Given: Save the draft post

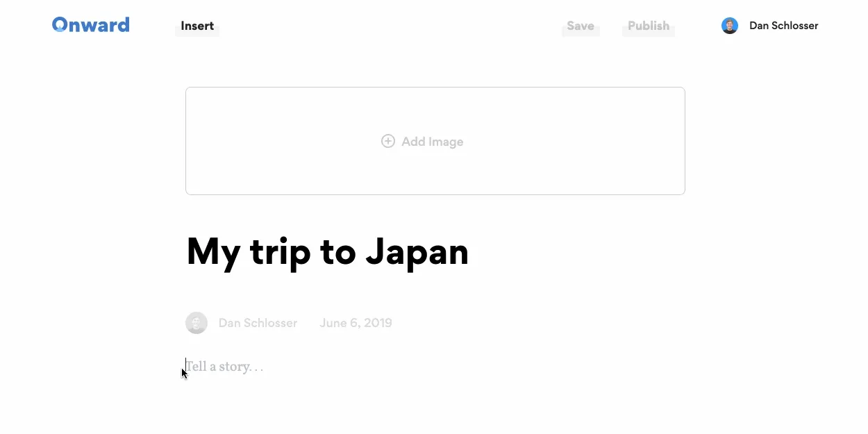Looking at the screenshot, I should pos(581,26).
